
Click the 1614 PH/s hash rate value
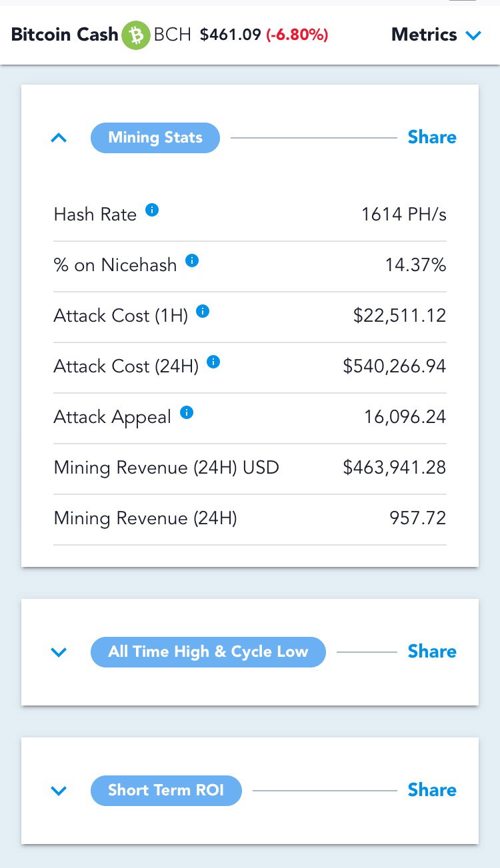(404, 215)
